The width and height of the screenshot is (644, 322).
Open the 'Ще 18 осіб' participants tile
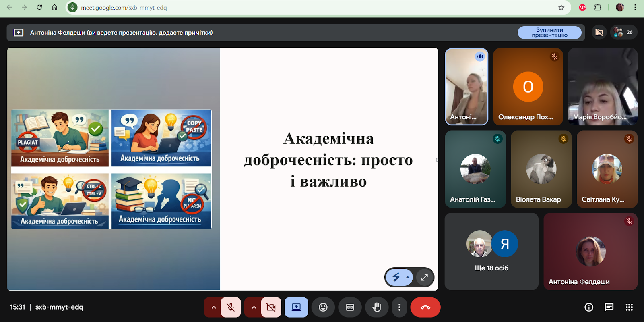(491, 251)
